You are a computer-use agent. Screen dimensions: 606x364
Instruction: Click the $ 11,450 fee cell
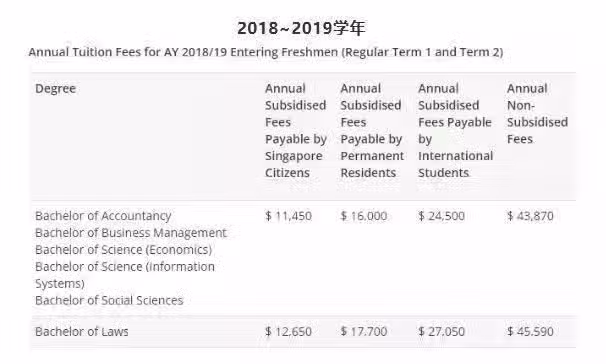(288, 216)
